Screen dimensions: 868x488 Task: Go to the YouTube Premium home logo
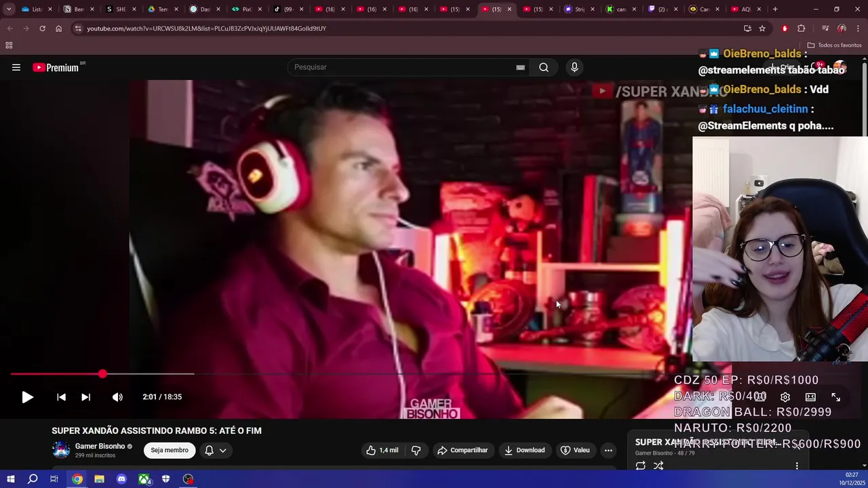point(56,67)
